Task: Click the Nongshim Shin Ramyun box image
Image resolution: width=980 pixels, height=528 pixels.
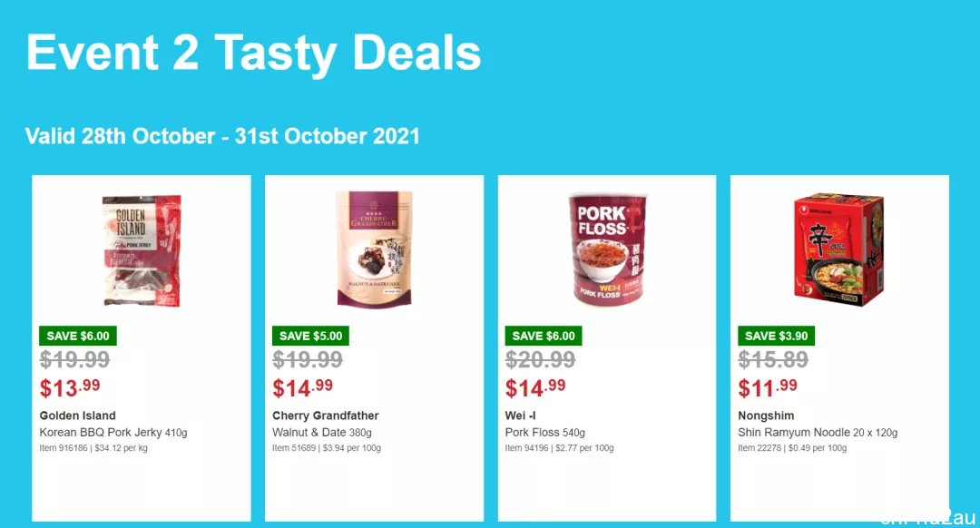Action: coord(839,249)
